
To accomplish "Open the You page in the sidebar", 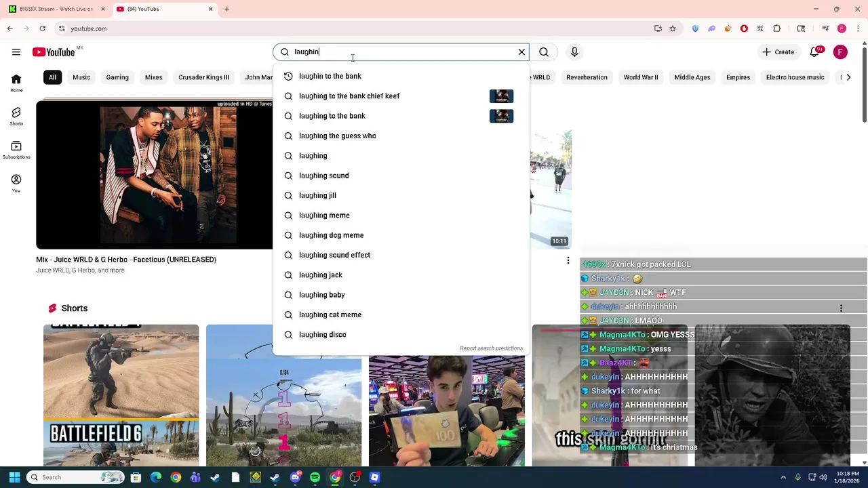I will [x=16, y=183].
